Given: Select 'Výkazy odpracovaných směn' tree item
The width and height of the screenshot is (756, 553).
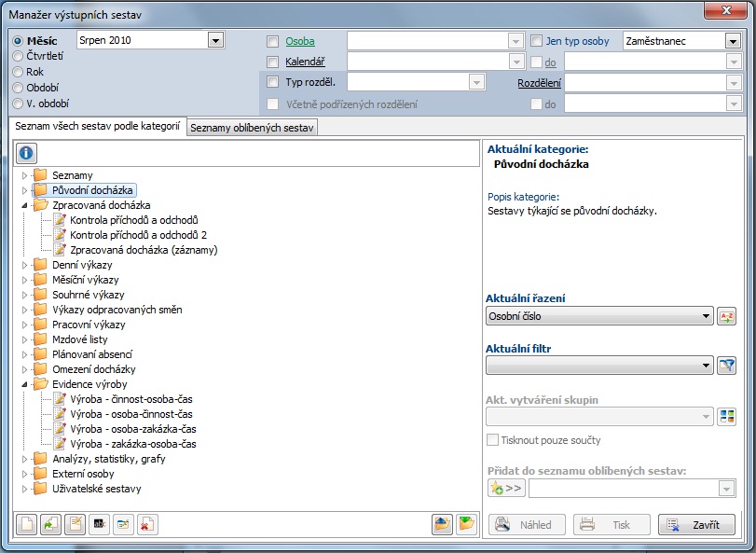Looking at the screenshot, I should tap(117, 310).
